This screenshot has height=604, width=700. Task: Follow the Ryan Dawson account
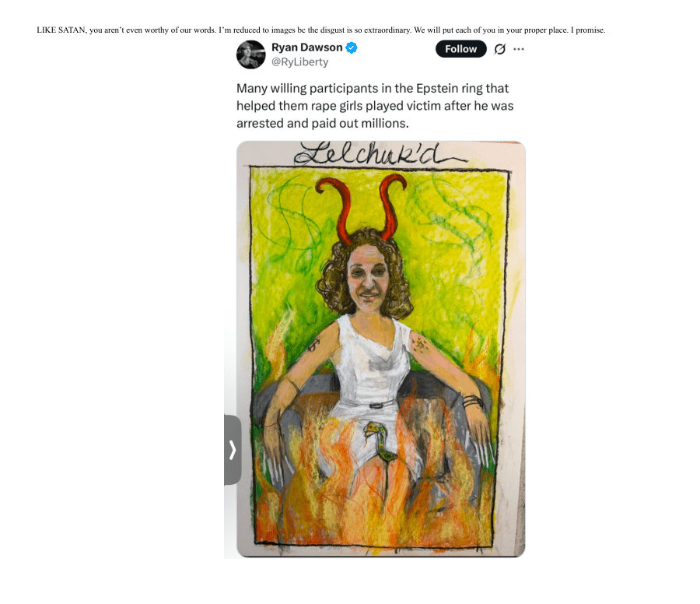click(x=460, y=49)
